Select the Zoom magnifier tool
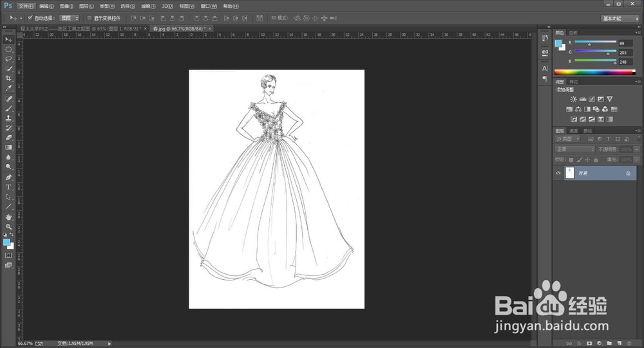The image size is (644, 348). (x=9, y=226)
